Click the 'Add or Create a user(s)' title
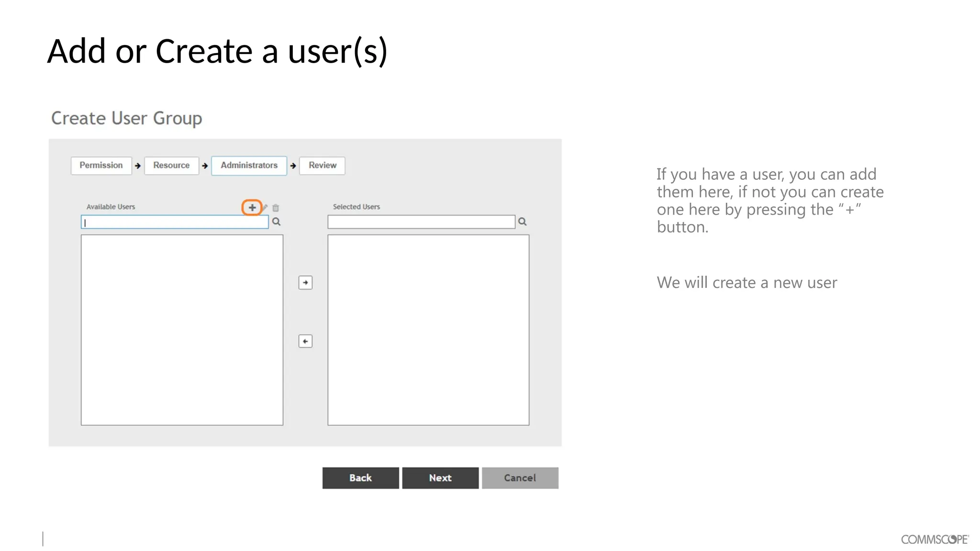 click(x=217, y=51)
